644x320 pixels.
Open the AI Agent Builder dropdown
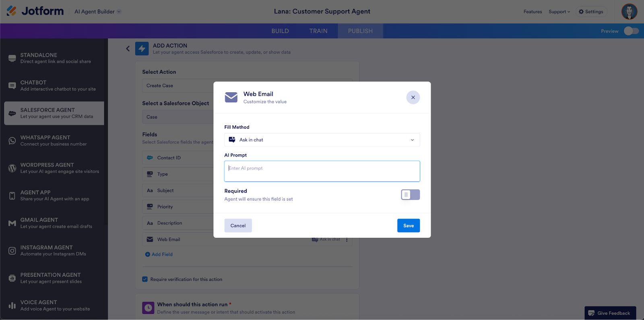(x=97, y=12)
